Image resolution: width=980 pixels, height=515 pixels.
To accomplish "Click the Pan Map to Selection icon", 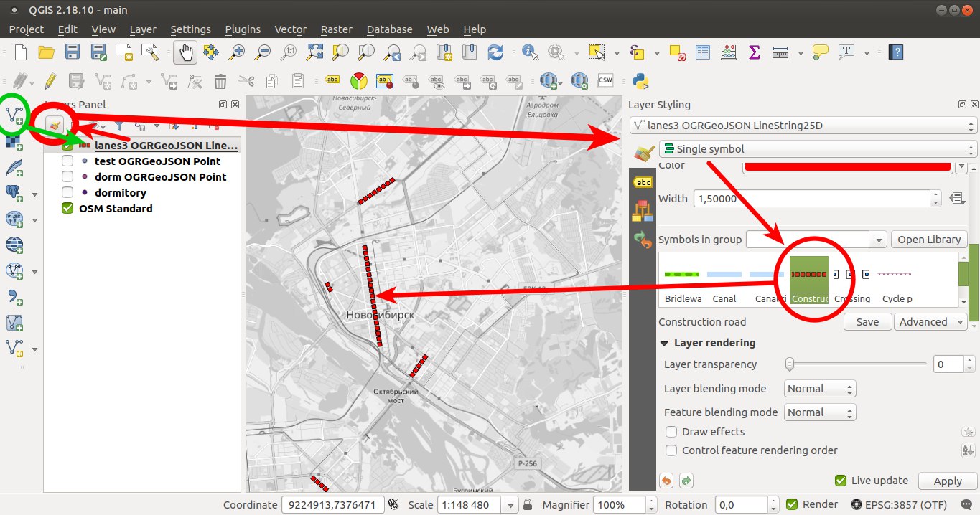I will (210, 52).
